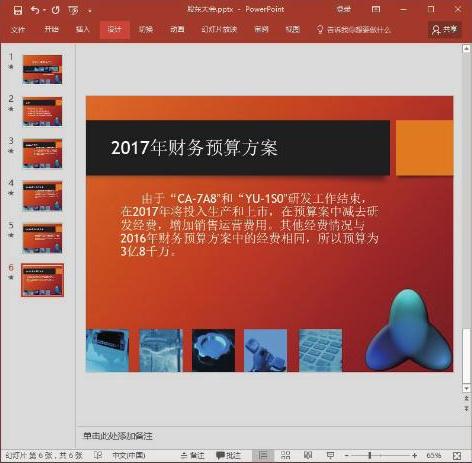Open the 文件 File menu

pyautogui.click(x=18, y=30)
